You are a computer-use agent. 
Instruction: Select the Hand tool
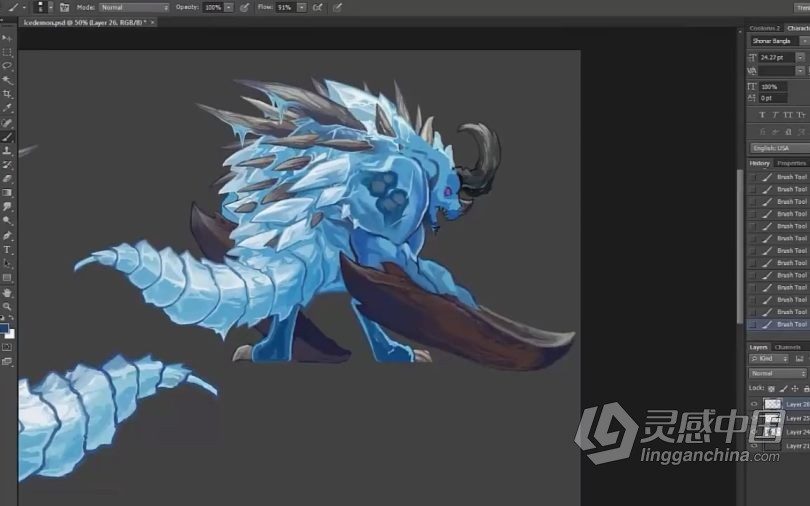tap(7, 293)
